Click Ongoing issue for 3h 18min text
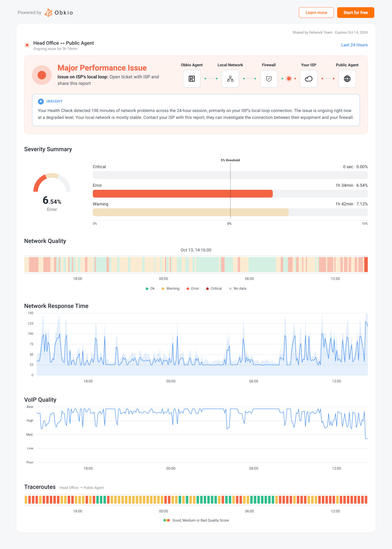This screenshot has height=549, width=392. tap(55, 49)
